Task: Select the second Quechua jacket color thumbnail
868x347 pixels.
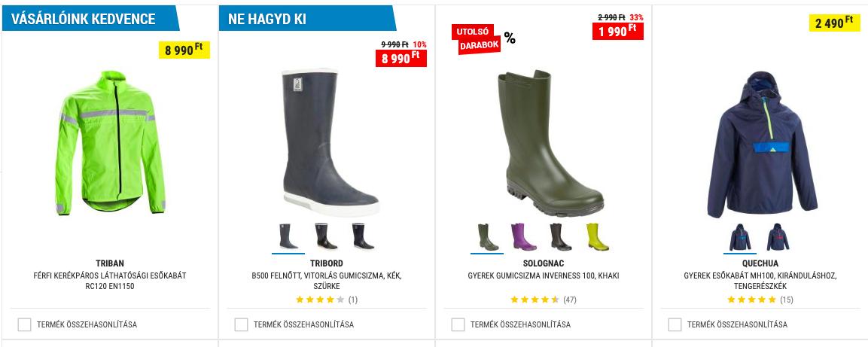Action: pos(778,237)
